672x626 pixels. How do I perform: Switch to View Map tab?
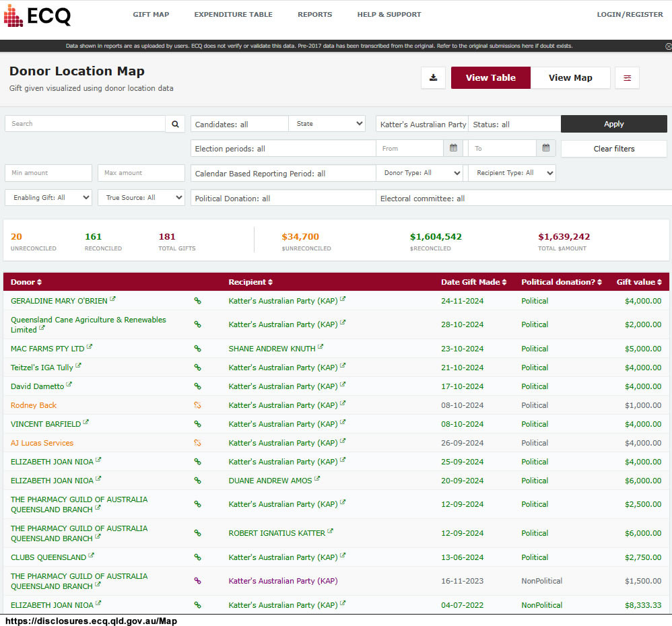pyautogui.click(x=570, y=77)
